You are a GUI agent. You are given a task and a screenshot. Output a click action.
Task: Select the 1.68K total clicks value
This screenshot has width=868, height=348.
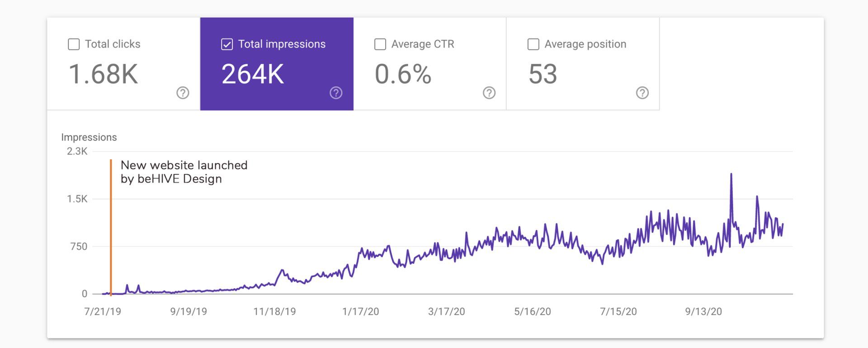coord(103,74)
